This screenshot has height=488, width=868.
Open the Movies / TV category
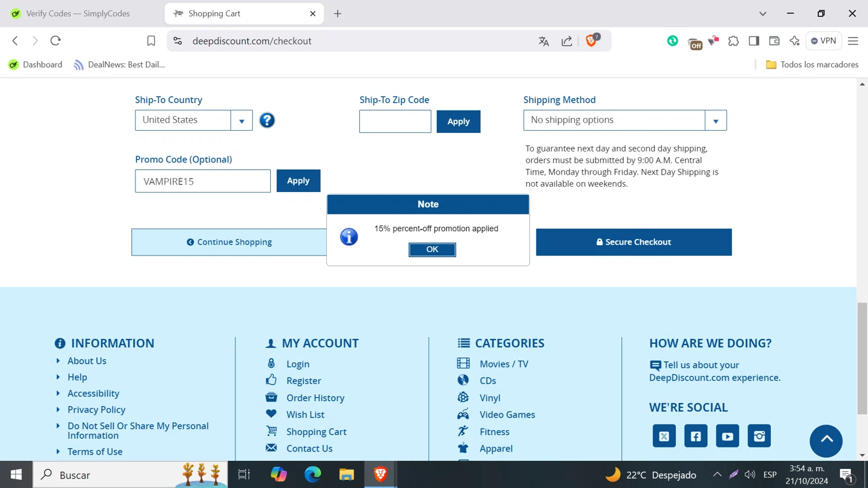[503, 364]
